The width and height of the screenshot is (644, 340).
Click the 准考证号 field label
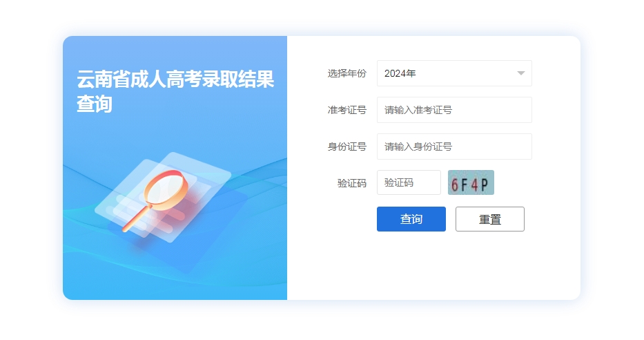pos(347,110)
